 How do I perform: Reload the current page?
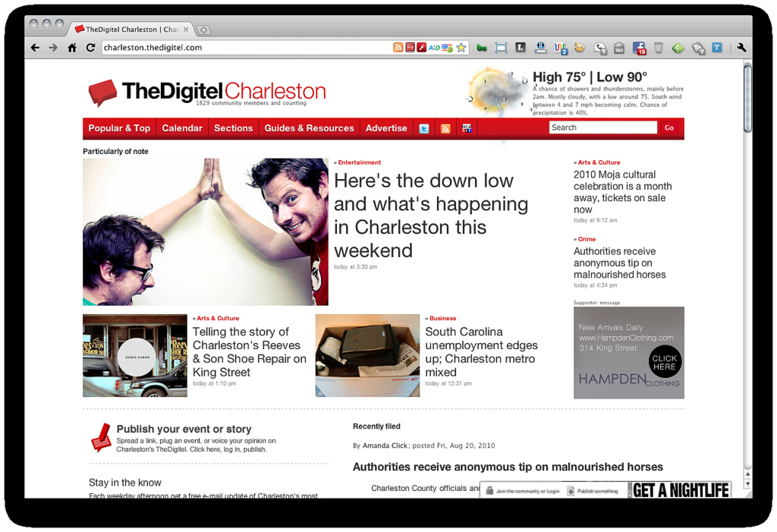tap(90, 48)
